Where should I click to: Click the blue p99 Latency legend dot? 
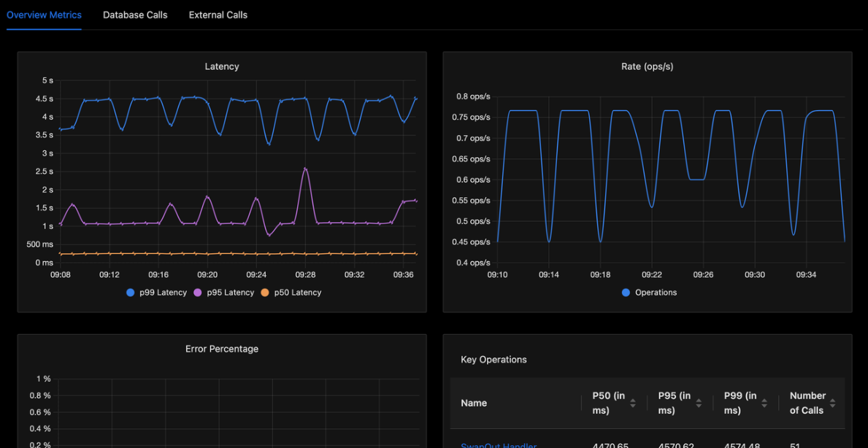131,293
